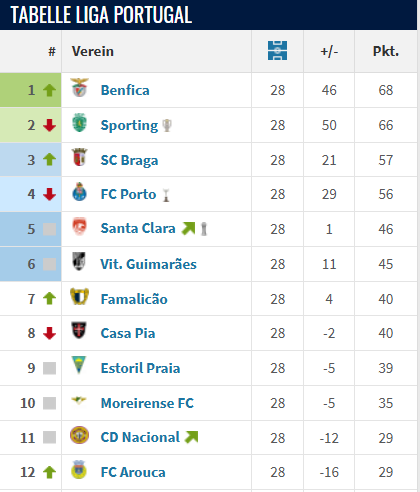This screenshot has height=492, width=420.
Task: Click the Sporting club crest
Action: click(x=79, y=123)
